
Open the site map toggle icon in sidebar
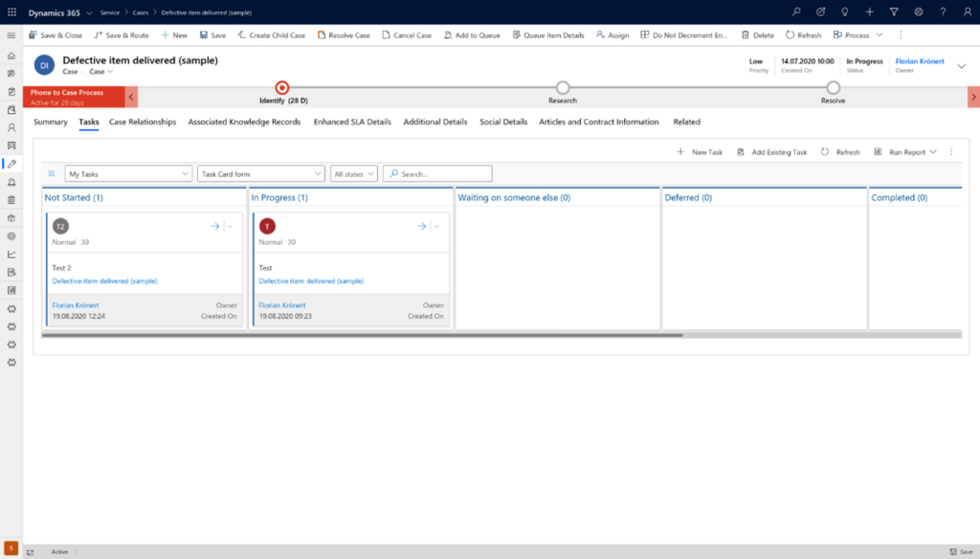[10, 34]
